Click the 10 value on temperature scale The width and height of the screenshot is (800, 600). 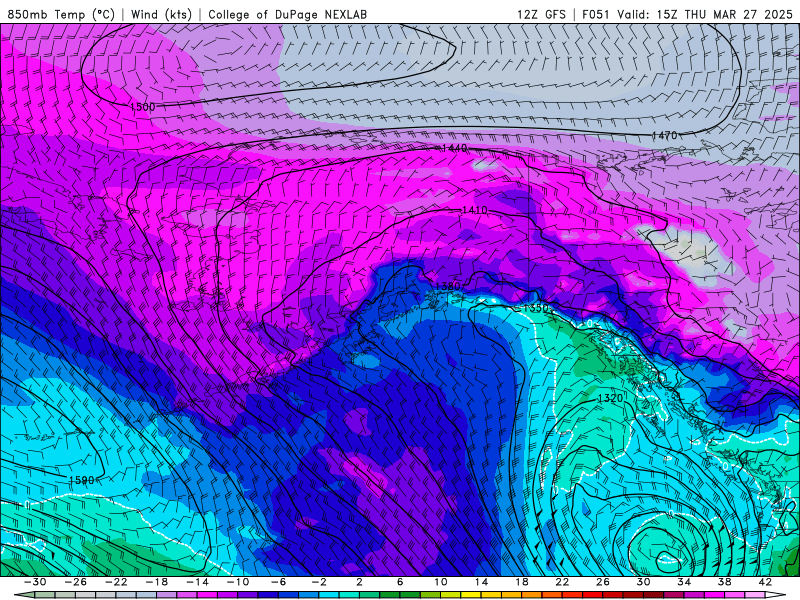[440, 582]
